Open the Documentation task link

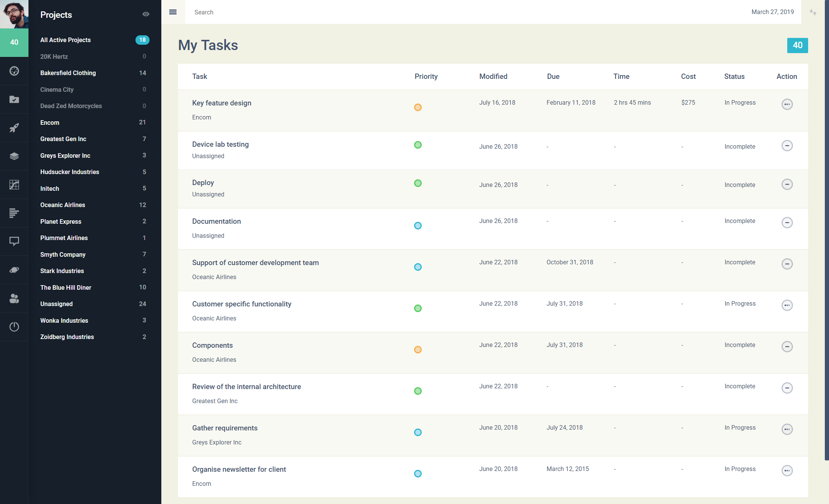pyautogui.click(x=216, y=221)
